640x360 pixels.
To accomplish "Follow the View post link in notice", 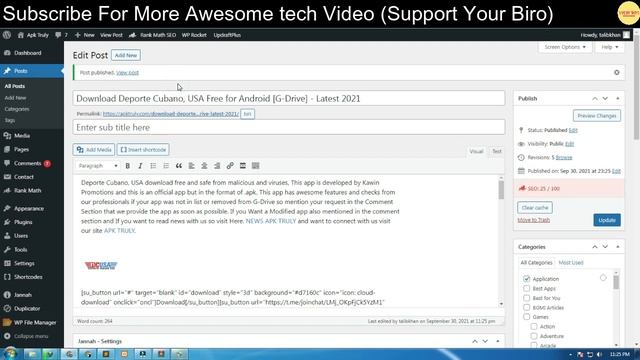I will (127, 73).
